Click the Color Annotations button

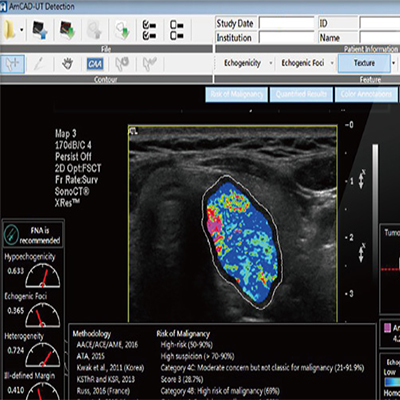click(366, 94)
